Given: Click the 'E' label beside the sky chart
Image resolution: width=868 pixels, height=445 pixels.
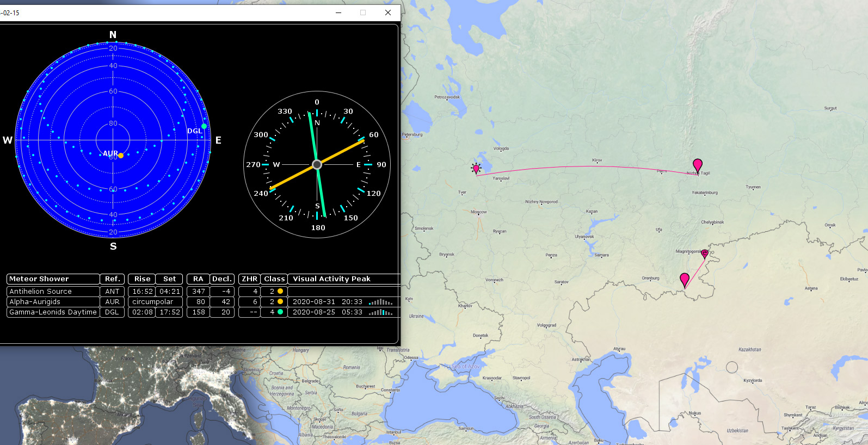Looking at the screenshot, I should (218, 140).
